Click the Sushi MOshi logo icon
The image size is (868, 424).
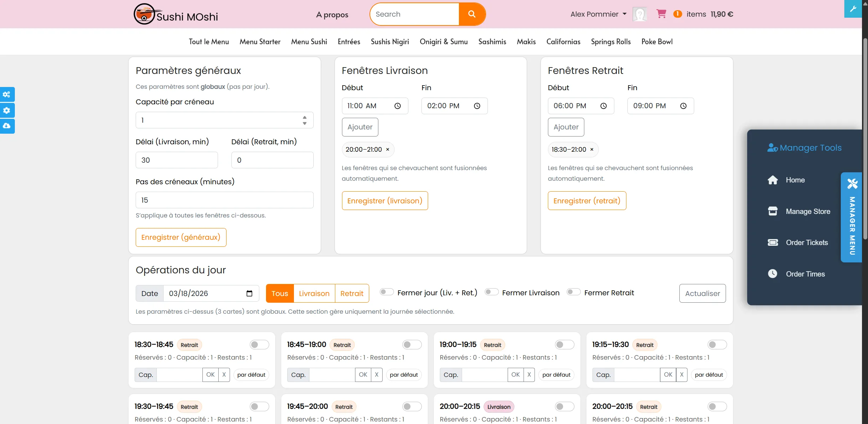(x=145, y=14)
